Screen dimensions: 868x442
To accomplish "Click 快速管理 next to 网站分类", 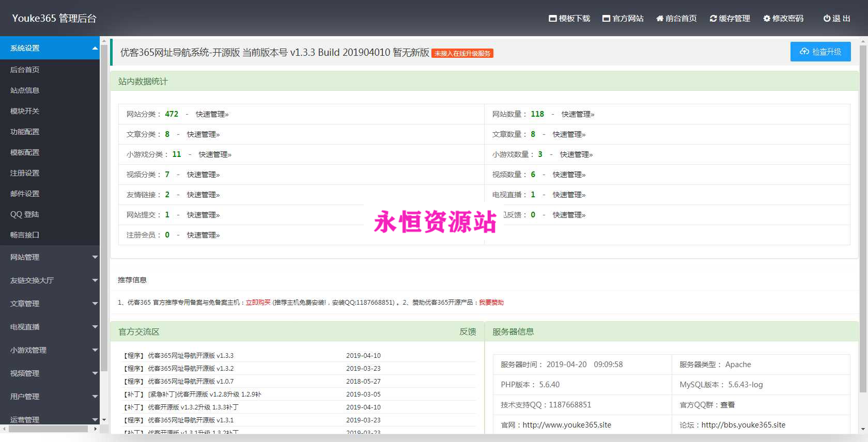I will point(212,114).
